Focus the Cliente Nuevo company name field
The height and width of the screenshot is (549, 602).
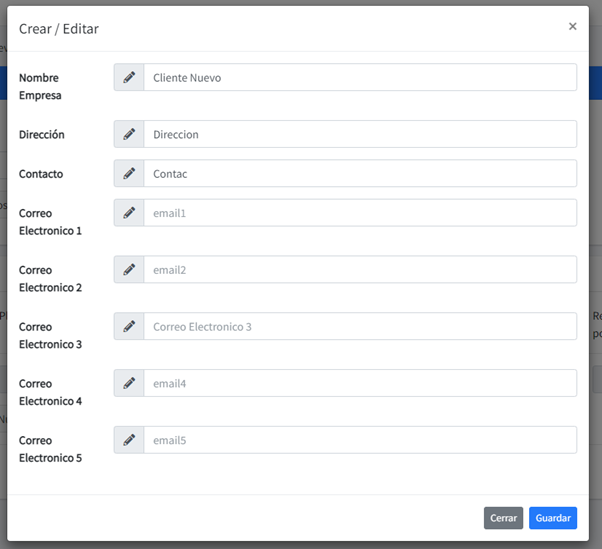360,77
